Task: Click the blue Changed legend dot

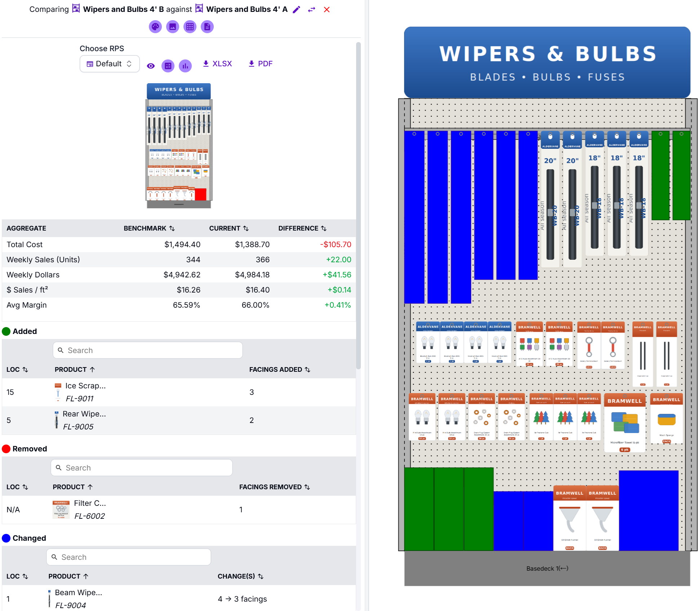Action: [6, 538]
